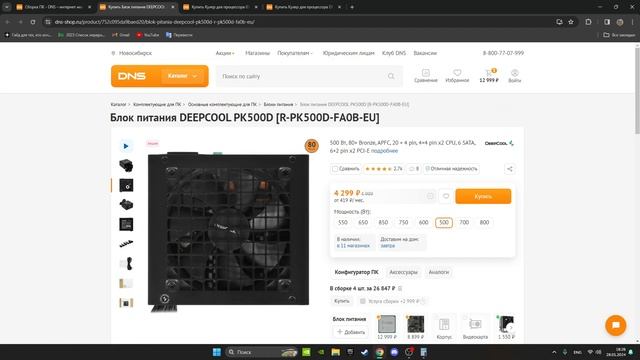Bookmark this page with the star icon

(571, 22)
